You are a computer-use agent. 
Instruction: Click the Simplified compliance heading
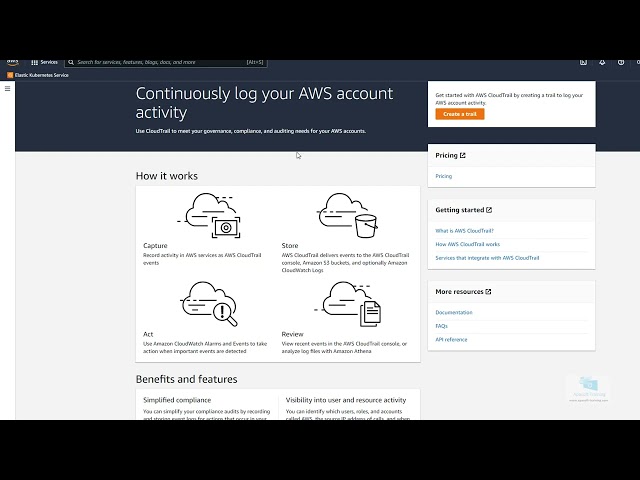tap(177, 400)
